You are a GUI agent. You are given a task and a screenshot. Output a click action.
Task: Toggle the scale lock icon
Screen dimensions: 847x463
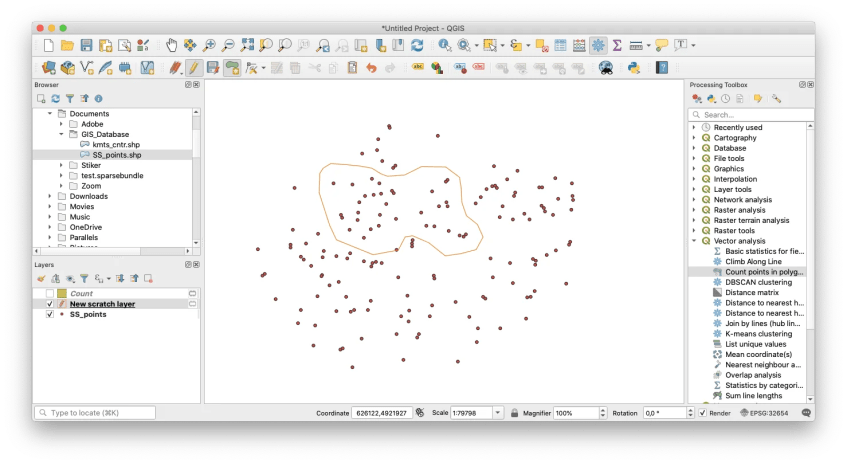[x=514, y=413]
